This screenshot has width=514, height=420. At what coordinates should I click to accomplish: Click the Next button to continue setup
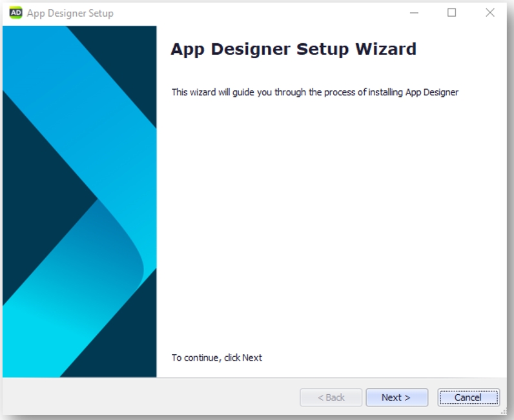click(396, 397)
